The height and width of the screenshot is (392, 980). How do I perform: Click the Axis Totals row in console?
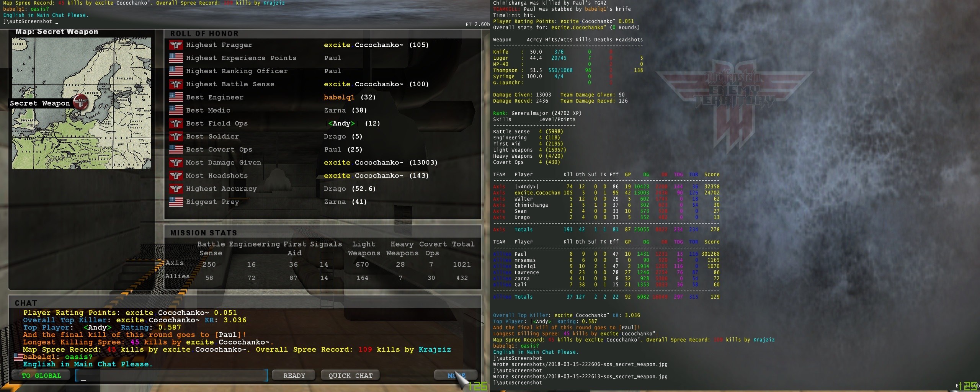pos(606,230)
